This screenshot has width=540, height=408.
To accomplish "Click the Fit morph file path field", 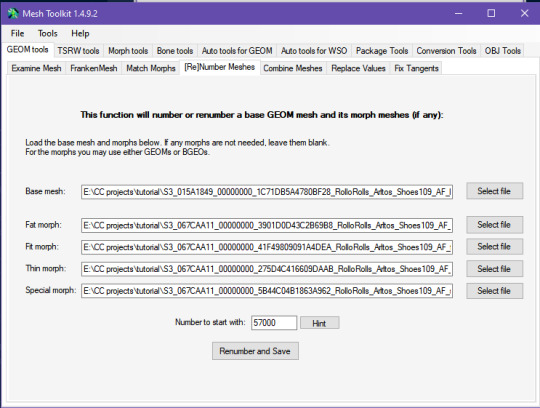I will (267, 247).
